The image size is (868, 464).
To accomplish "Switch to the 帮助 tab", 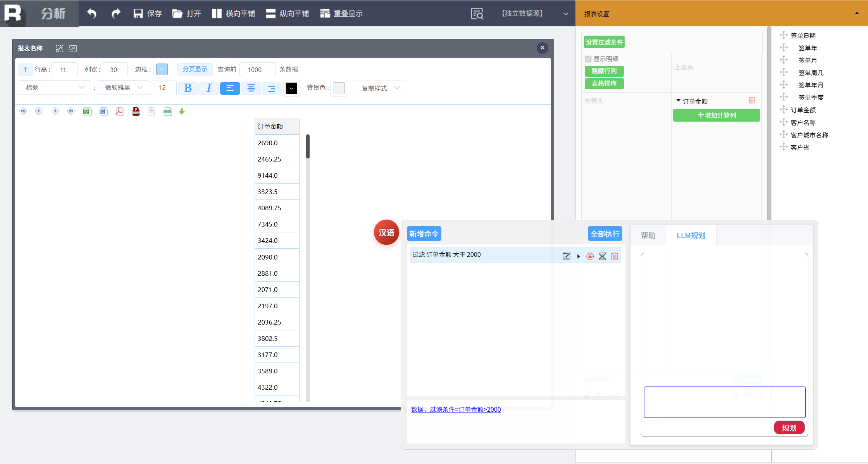I will [x=648, y=235].
